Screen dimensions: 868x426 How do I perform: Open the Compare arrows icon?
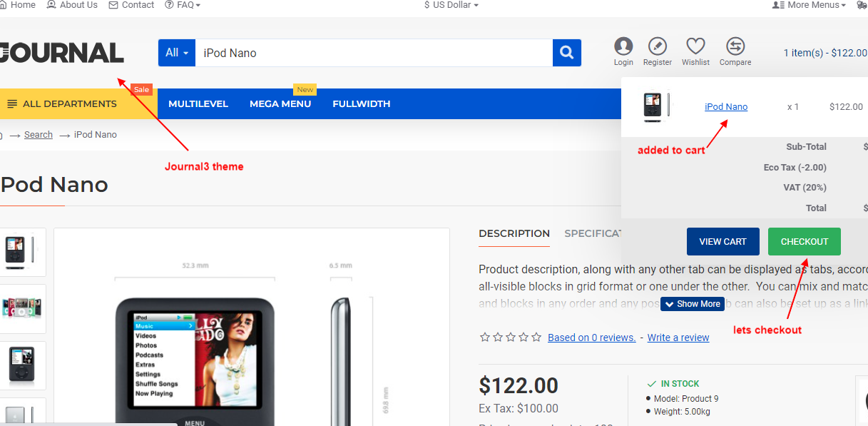735,46
